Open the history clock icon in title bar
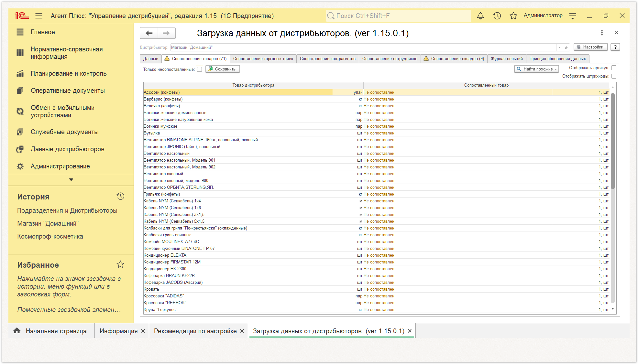 coord(497,16)
